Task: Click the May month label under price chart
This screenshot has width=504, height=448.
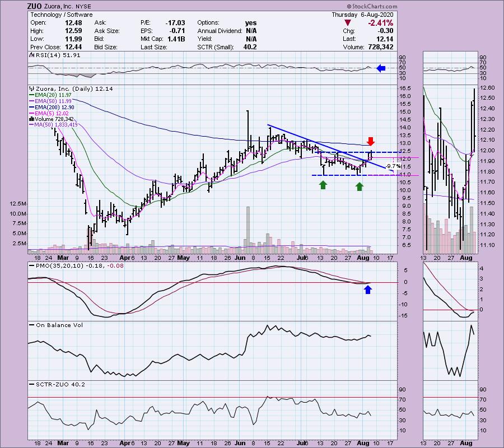Action: [184, 258]
